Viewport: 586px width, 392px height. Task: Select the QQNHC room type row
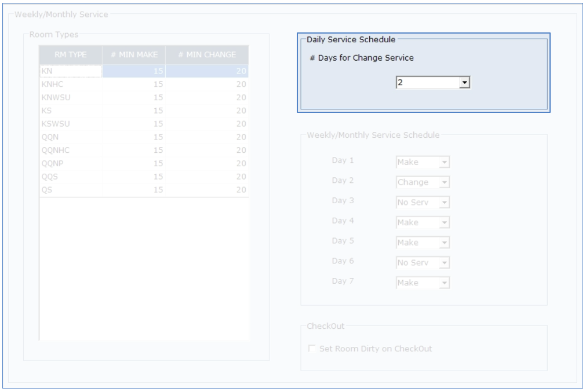coord(71,150)
